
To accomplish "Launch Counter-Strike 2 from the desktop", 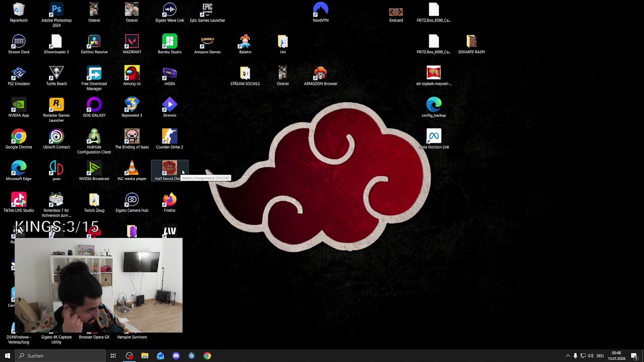I will coord(170,140).
